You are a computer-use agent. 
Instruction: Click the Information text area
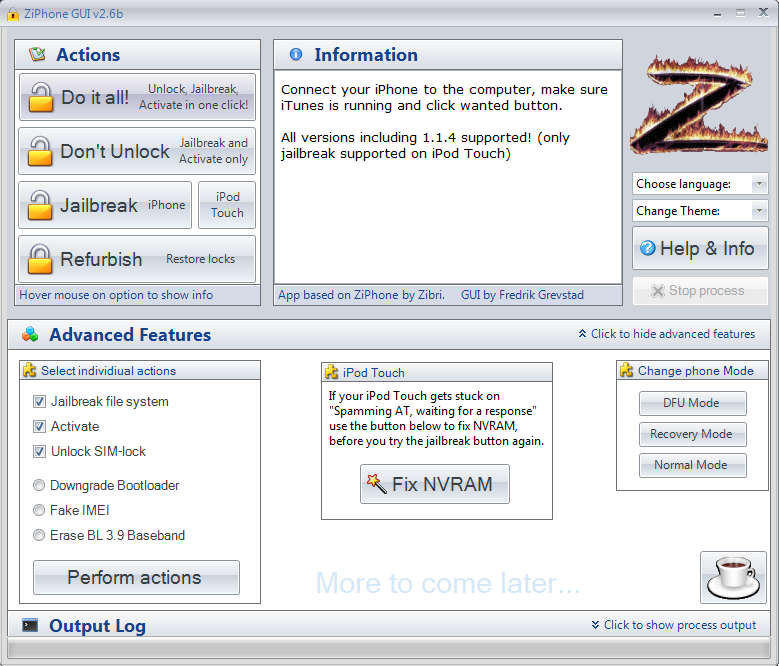[x=448, y=177]
